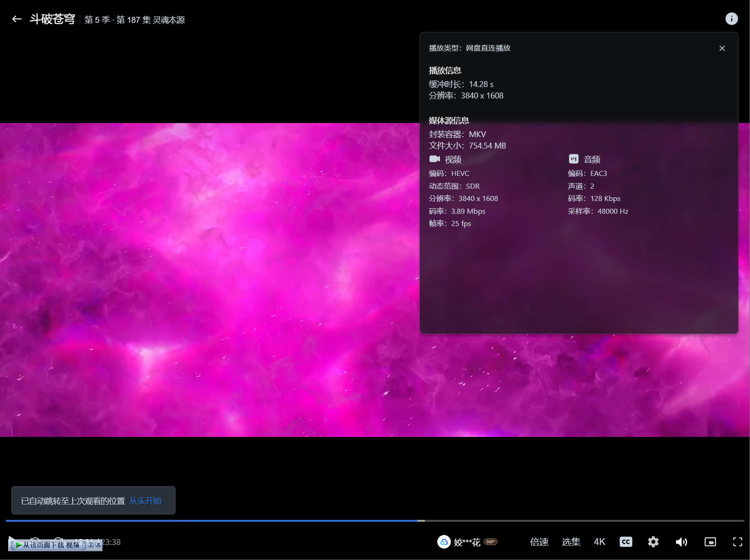
Task: Go back using the top-left arrow
Action: 17,19
